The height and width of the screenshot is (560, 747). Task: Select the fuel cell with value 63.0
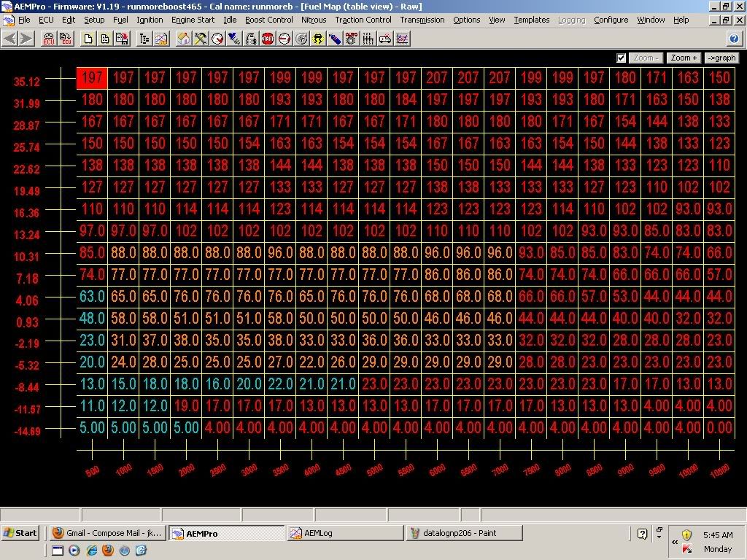pos(92,296)
